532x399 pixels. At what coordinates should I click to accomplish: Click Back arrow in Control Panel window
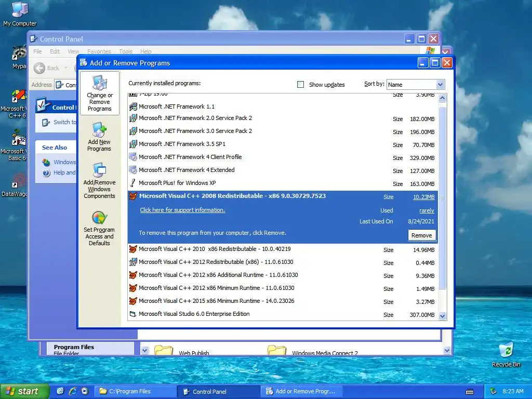(x=39, y=68)
